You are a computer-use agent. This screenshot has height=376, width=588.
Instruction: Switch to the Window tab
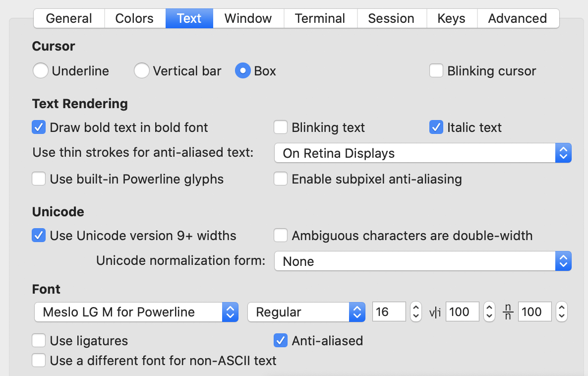(248, 18)
